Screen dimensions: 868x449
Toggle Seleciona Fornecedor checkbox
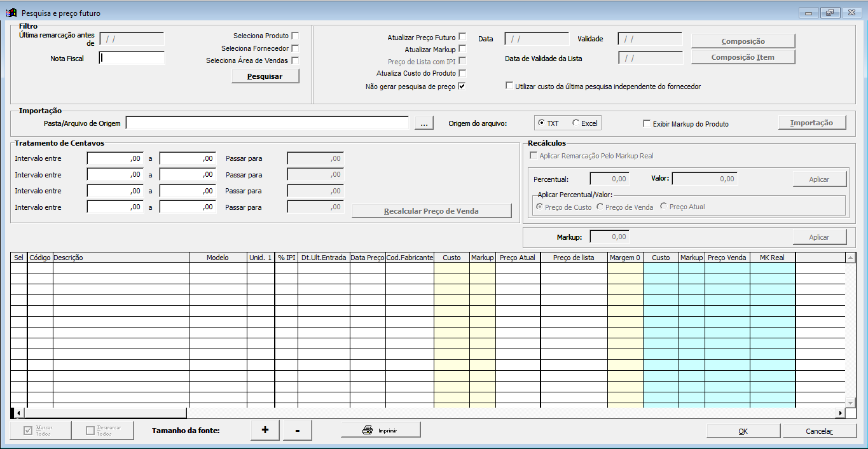(x=295, y=48)
